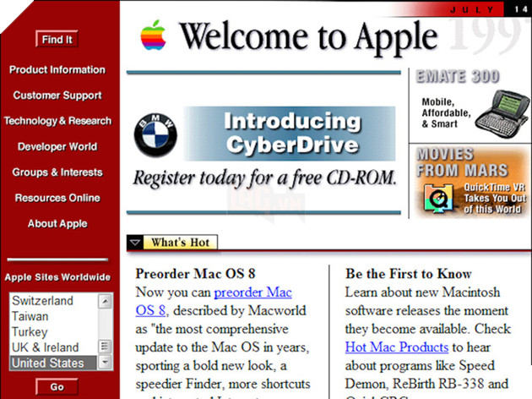Open Technology & Research section
The height and width of the screenshot is (399, 532).
coord(57,121)
